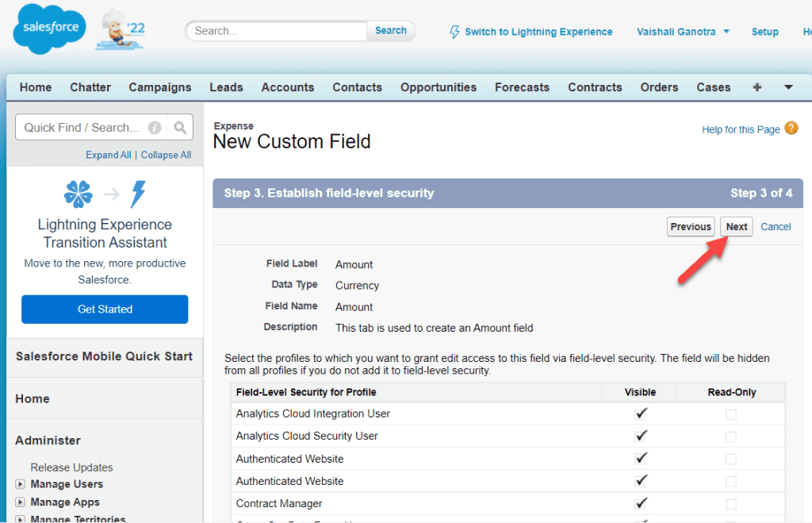Image resolution: width=812 pixels, height=523 pixels.
Task: Uncheck Visible for Analytics Cloud Integration User
Action: point(640,413)
